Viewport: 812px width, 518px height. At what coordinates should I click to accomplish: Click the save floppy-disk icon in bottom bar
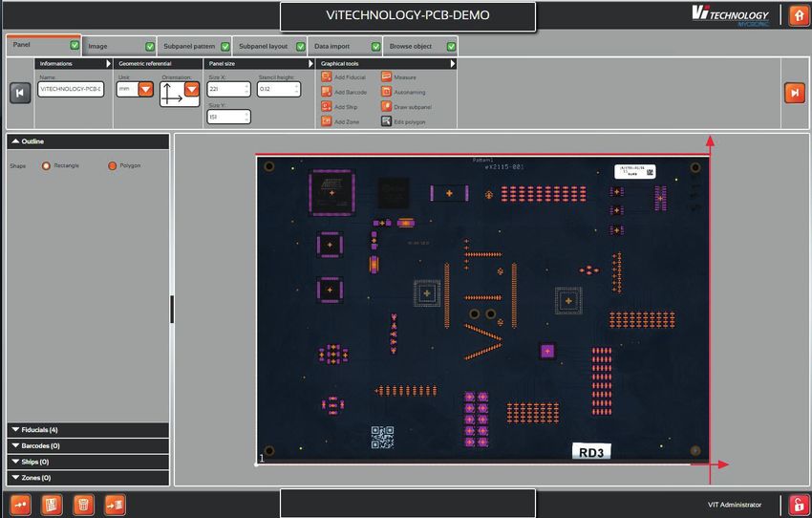52,505
